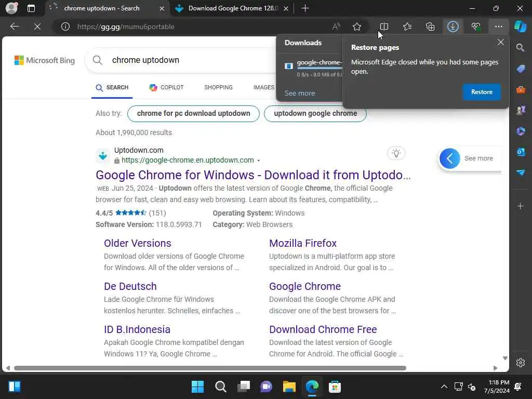View site information icon in address bar
532x399 pixels.
coord(65,26)
